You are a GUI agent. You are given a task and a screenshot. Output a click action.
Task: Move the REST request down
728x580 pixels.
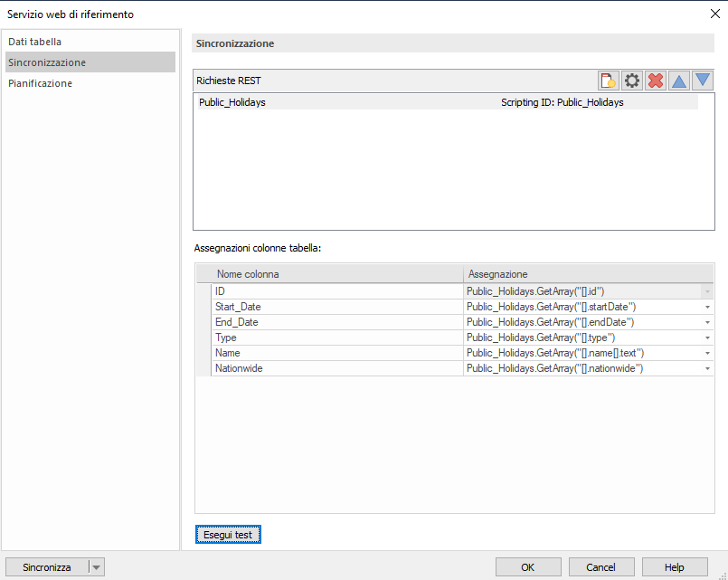(x=703, y=81)
